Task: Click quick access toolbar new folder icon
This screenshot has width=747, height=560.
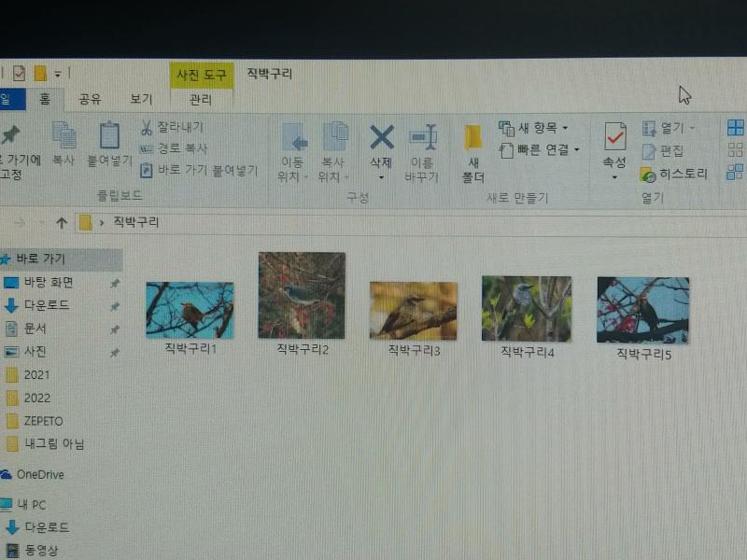Action: pyautogui.click(x=40, y=74)
